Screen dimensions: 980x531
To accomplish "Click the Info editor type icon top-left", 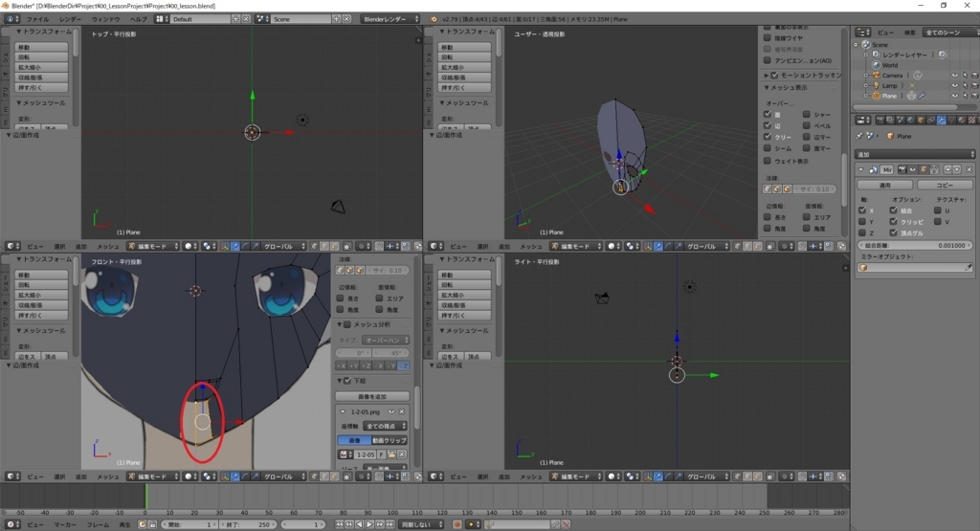I will 11,19.
